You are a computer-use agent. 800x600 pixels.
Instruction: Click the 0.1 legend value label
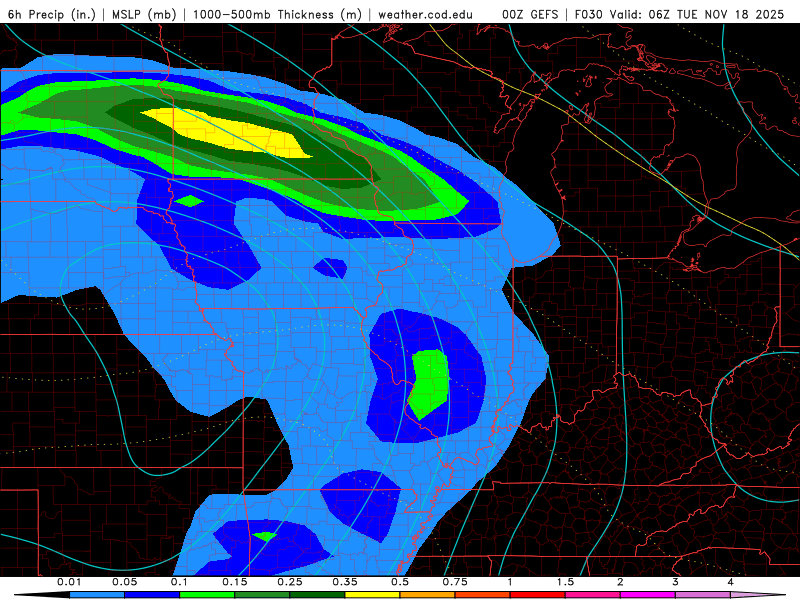coord(180,582)
